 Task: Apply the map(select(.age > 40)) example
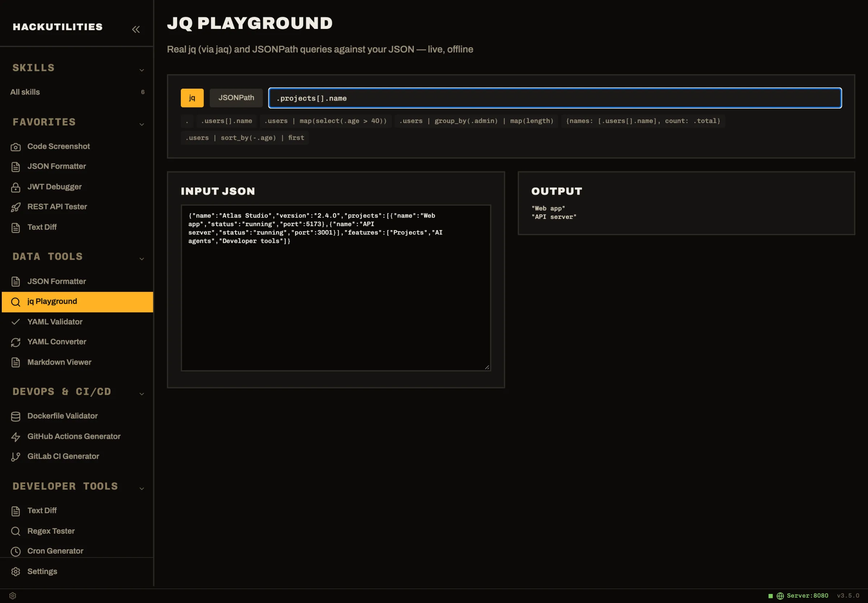325,121
